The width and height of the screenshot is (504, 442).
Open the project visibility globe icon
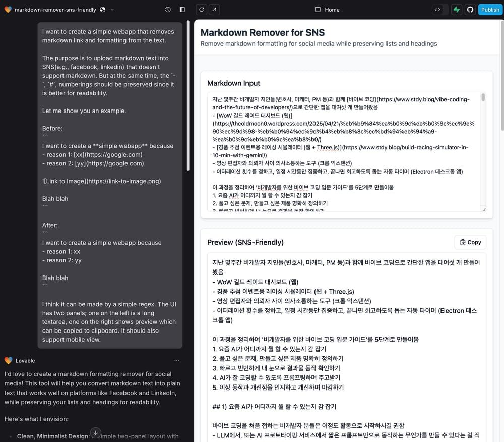102,9
